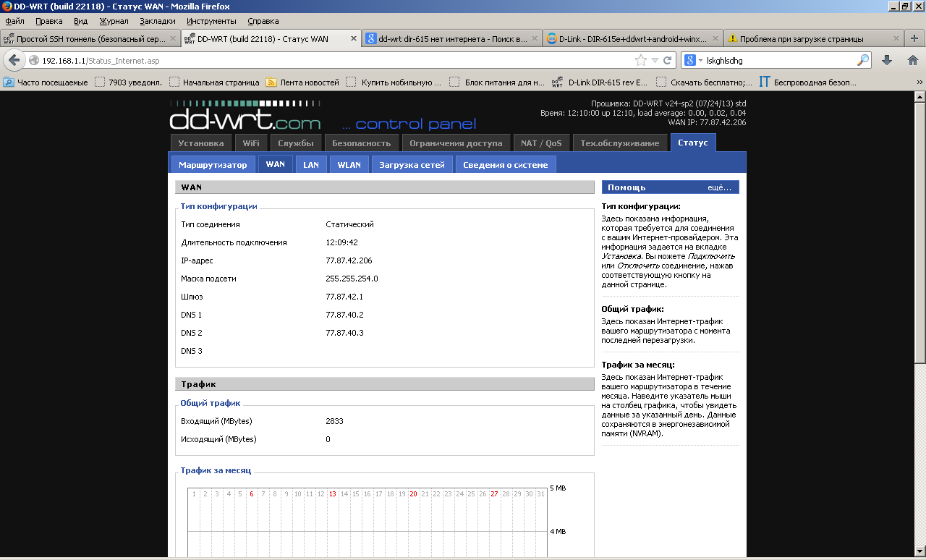Open the Тех.обслуживание router tab
Viewport: 926px width, 560px height.
620,143
